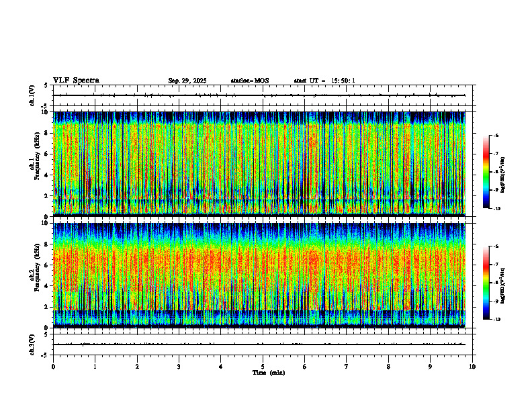The height and width of the screenshot is (411, 532).
Task: Click the "-6" value atop ch.1 color bar
Action: coord(495,135)
